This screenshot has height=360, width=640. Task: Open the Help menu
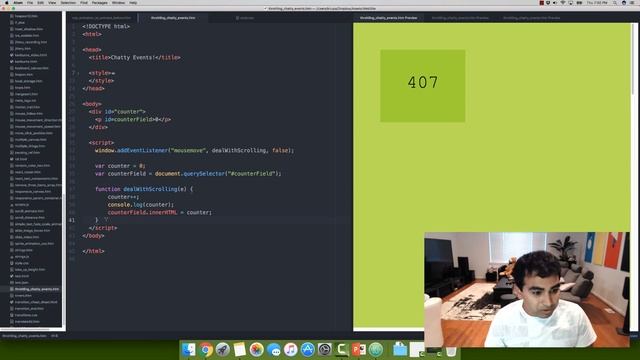[133, 2]
